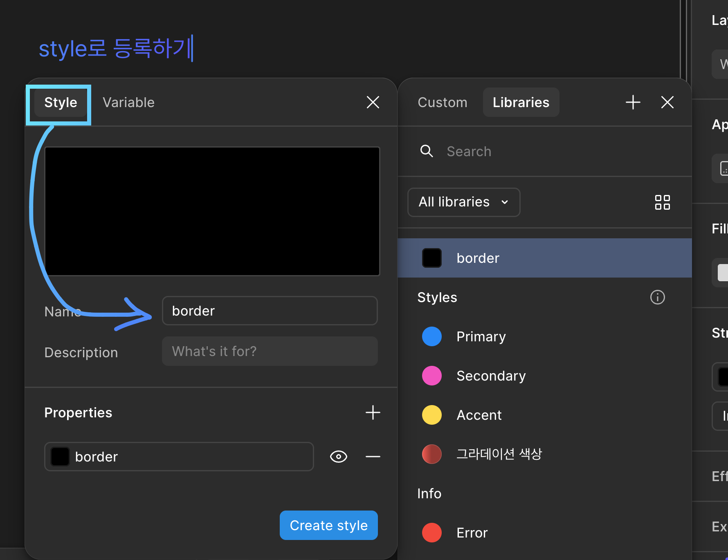Click the style로 등록하기 text on canvas
Image resolution: width=728 pixels, height=560 pixels.
tap(115, 49)
